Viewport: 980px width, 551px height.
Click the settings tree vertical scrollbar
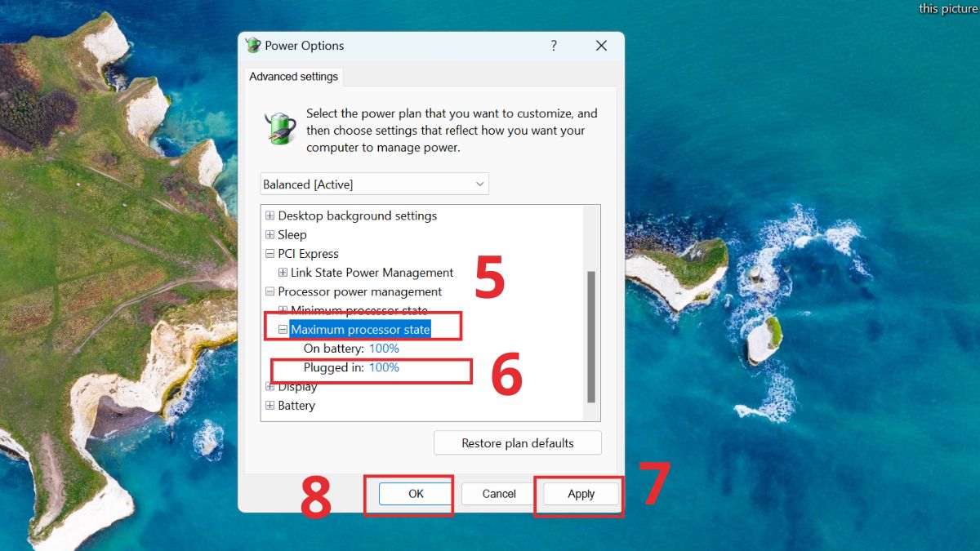pos(591,336)
